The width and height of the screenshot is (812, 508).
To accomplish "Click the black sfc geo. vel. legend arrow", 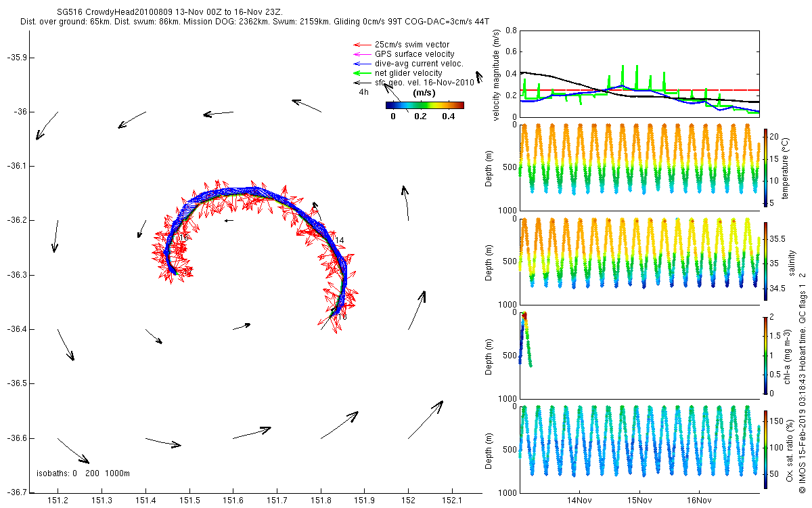I will click(361, 83).
